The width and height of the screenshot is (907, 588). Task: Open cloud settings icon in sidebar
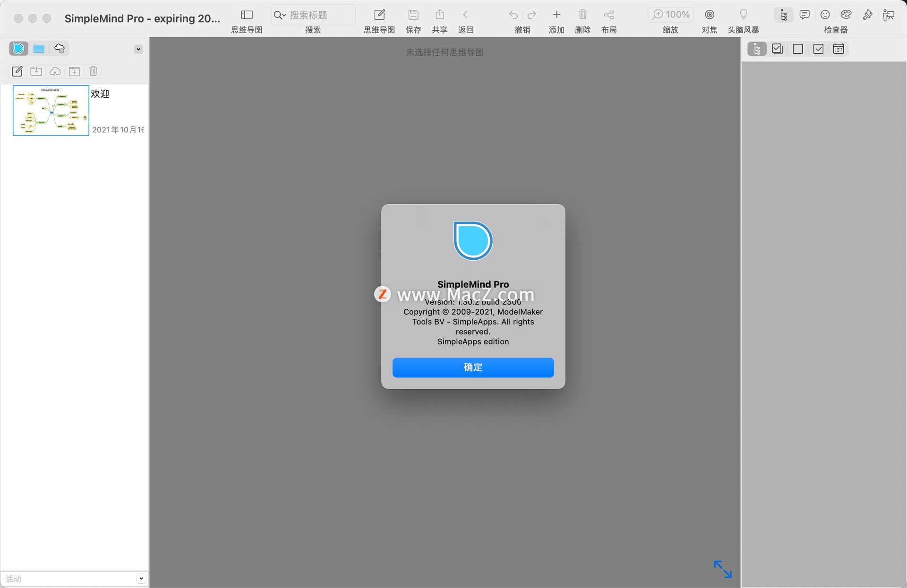tap(60, 48)
